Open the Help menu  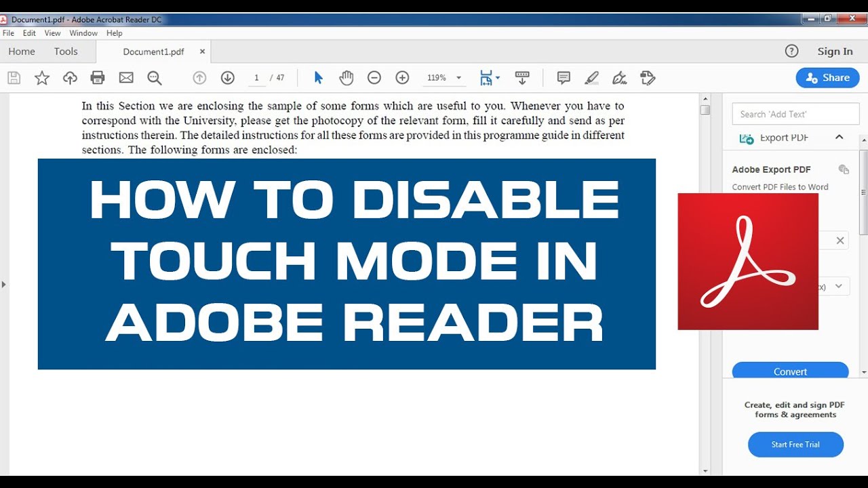point(115,33)
